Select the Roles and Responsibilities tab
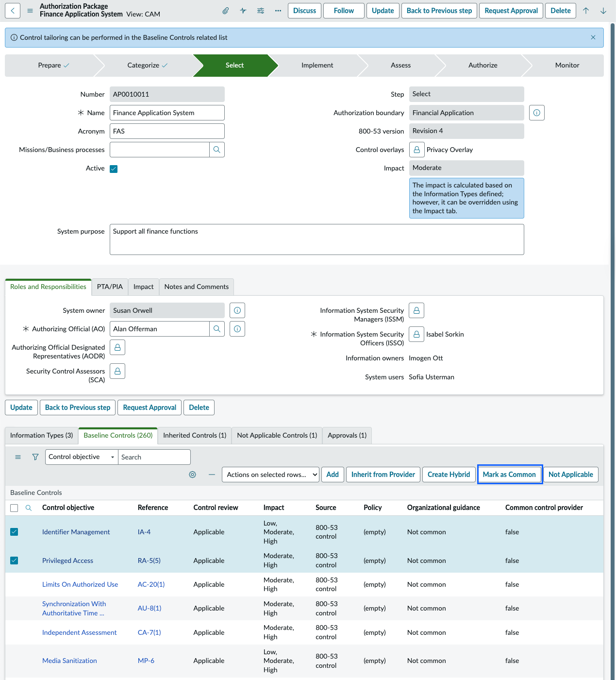Viewport: 616px width, 680px height. (48, 287)
